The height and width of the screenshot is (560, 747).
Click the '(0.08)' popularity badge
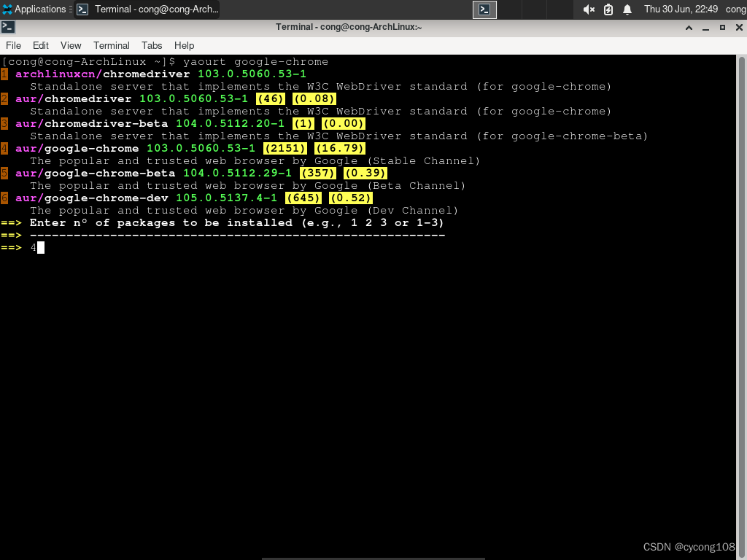314,99
